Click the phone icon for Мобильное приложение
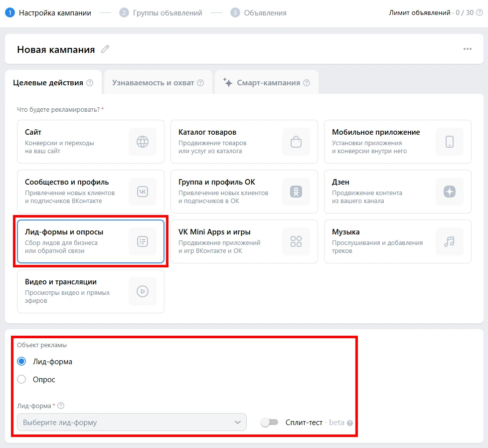This screenshot has width=488, height=448. click(450, 142)
